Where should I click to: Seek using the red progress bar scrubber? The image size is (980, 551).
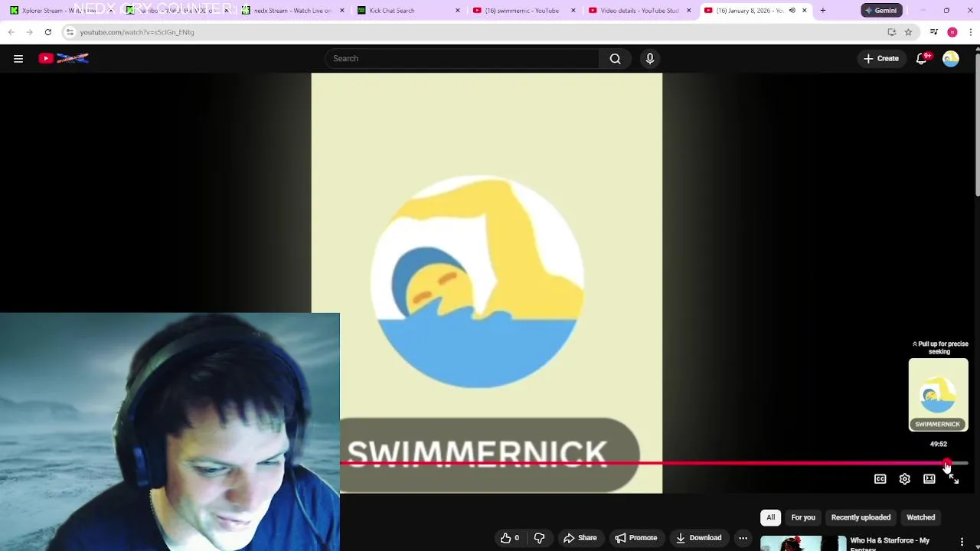947,463
